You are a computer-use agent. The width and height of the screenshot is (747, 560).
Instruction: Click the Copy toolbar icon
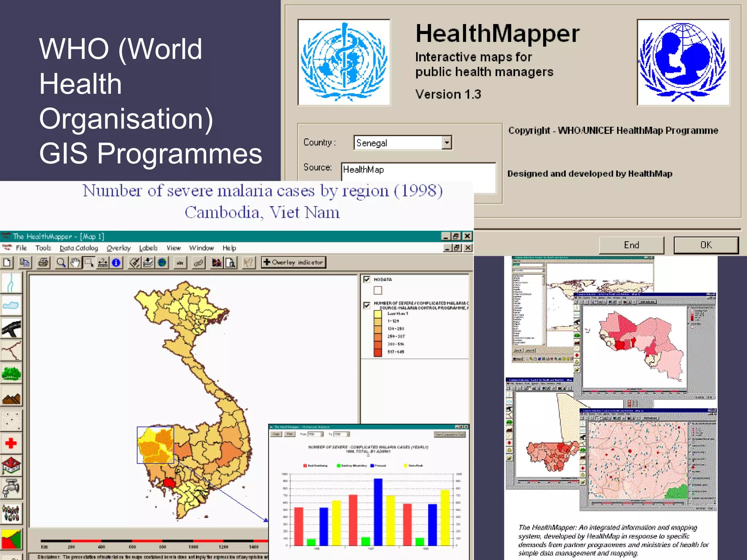pyautogui.click(x=25, y=262)
